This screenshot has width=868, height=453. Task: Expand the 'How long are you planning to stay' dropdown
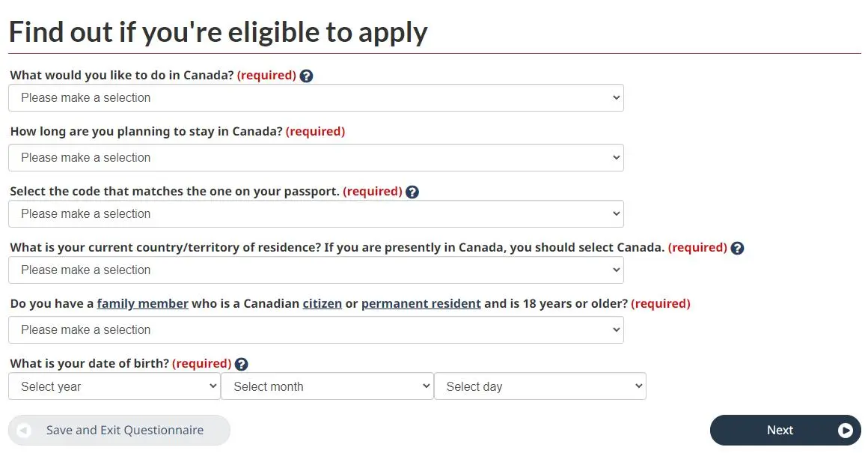pyautogui.click(x=316, y=158)
